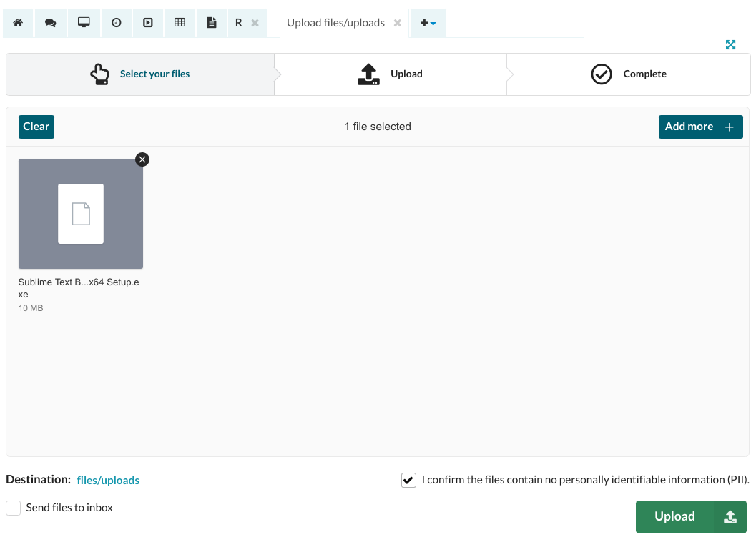Click the play button tab icon
This screenshot has height=542, width=756.
(x=148, y=23)
